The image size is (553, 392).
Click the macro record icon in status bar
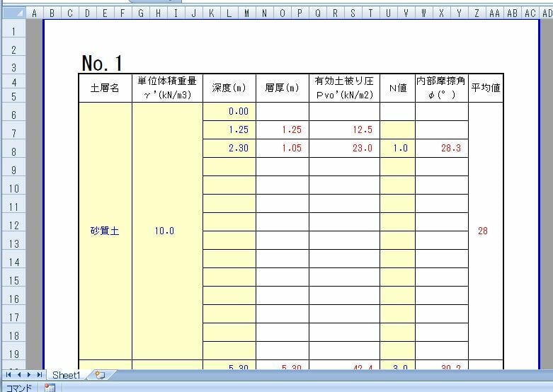pyautogui.click(x=50, y=388)
